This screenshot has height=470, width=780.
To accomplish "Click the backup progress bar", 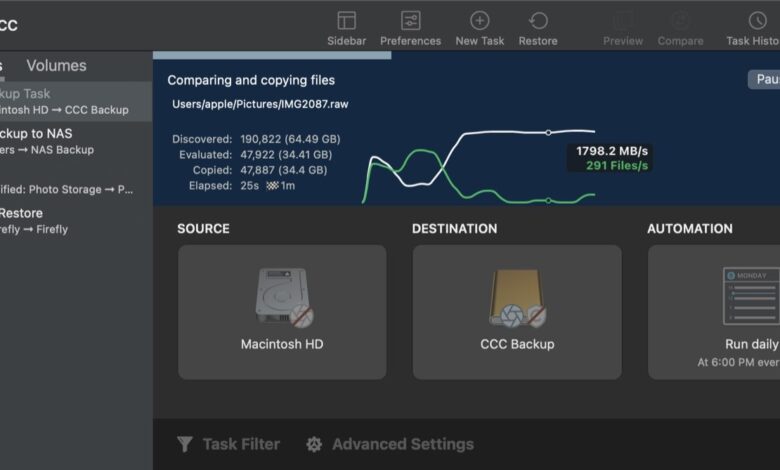I will (272, 55).
